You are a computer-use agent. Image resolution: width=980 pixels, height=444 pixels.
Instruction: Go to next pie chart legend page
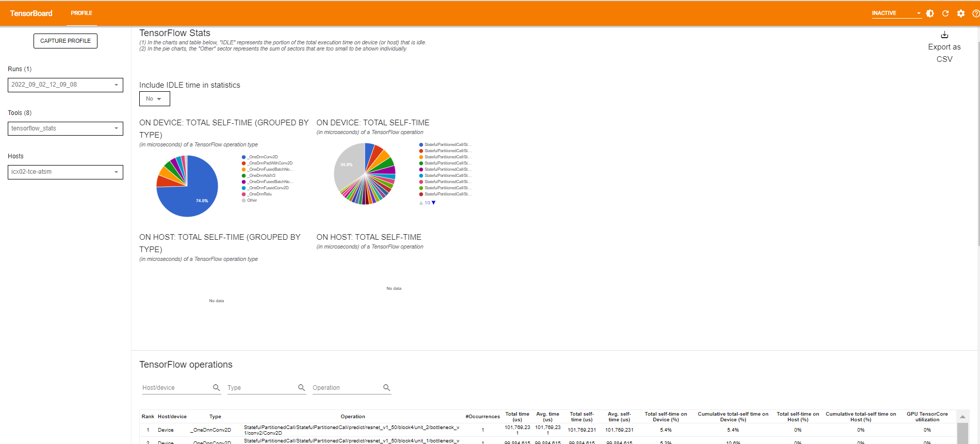[434, 203]
